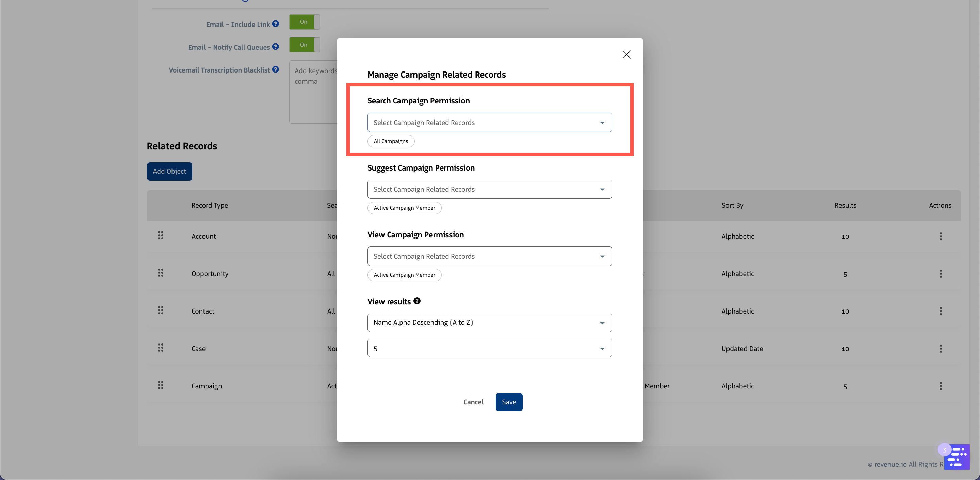Screen dimensions: 980x480
Task: Expand View Campaign Permission dropdown
Action: pos(489,256)
